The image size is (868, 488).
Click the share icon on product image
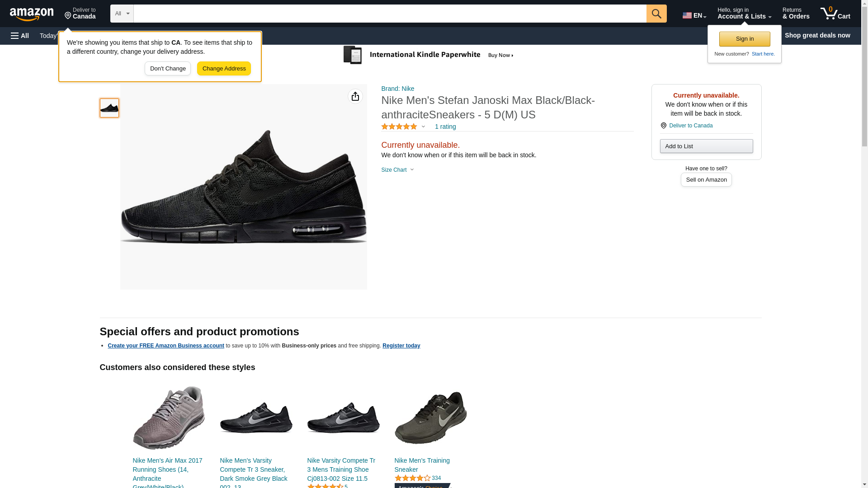pos(355,96)
